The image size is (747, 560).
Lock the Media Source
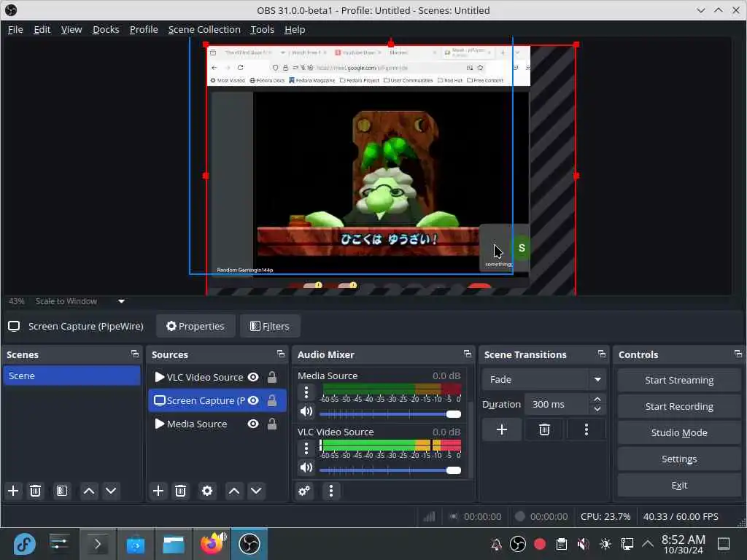272,424
